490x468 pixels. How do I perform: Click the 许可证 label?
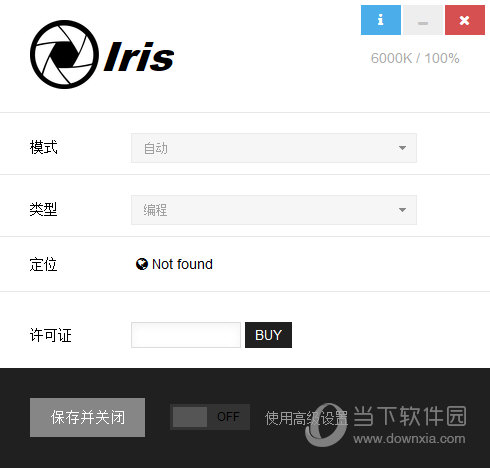coord(51,335)
